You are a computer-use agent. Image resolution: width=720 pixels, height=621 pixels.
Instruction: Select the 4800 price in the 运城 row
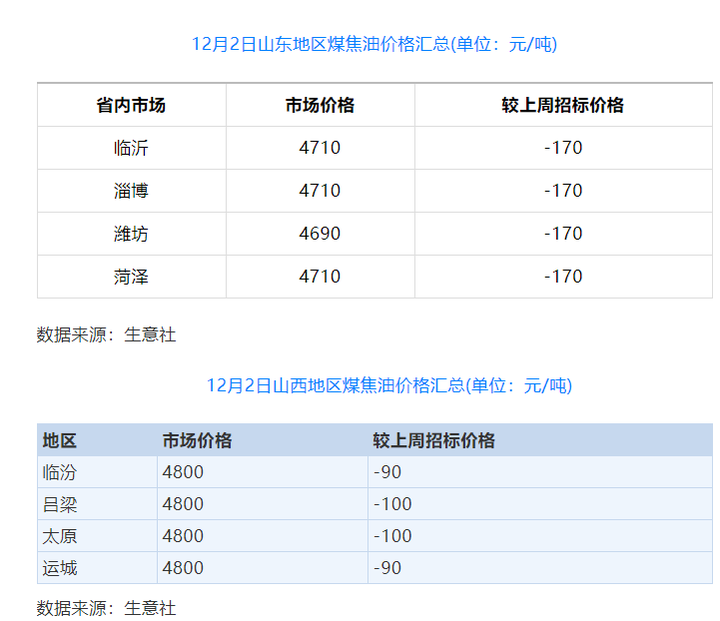(x=183, y=568)
